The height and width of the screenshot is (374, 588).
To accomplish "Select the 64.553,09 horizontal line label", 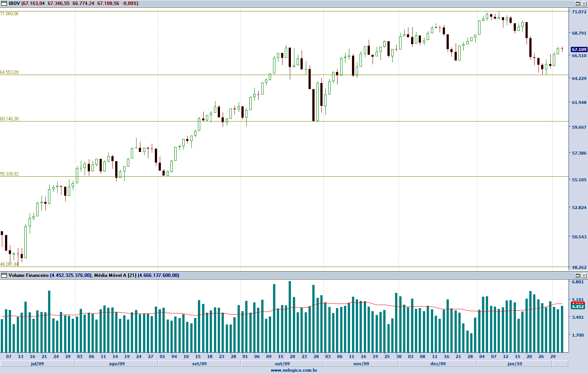I will 10,72.
